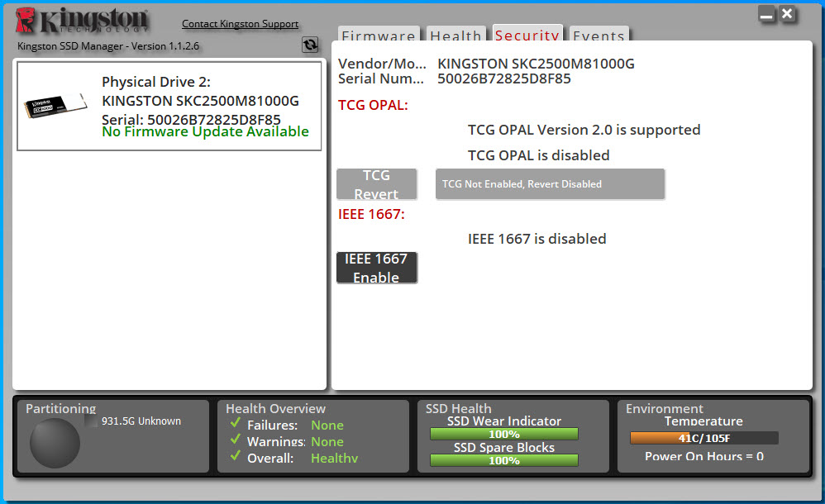The image size is (825, 504).
Task: Click the IEEE 1667 Enable button
Action: (377, 268)
